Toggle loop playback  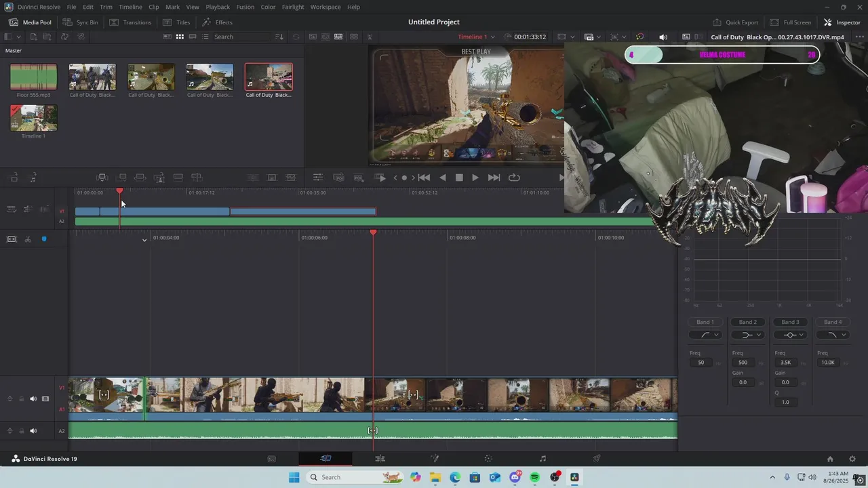pos(514,178)
